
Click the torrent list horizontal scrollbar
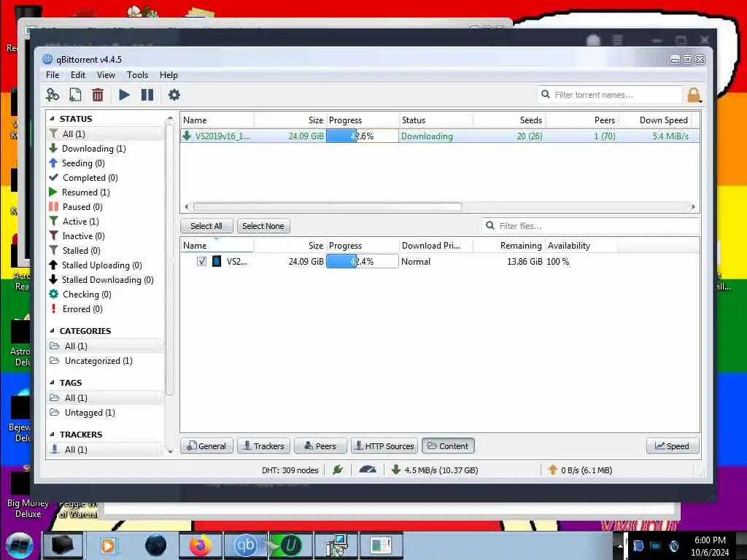tap(328, 206)
